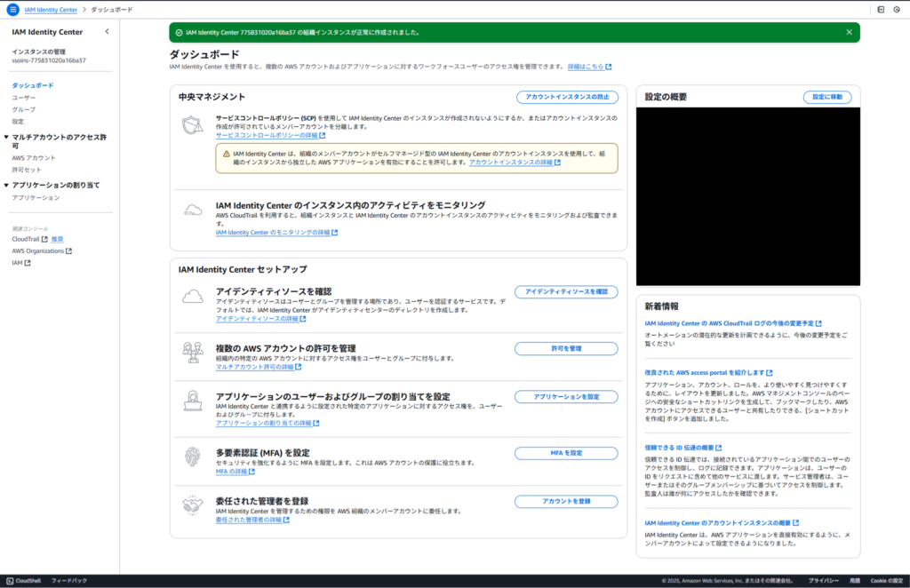Click the user laptop icon beside アプリケーション割り当て
Screen dimensions: 910x588
click(193, 401)
